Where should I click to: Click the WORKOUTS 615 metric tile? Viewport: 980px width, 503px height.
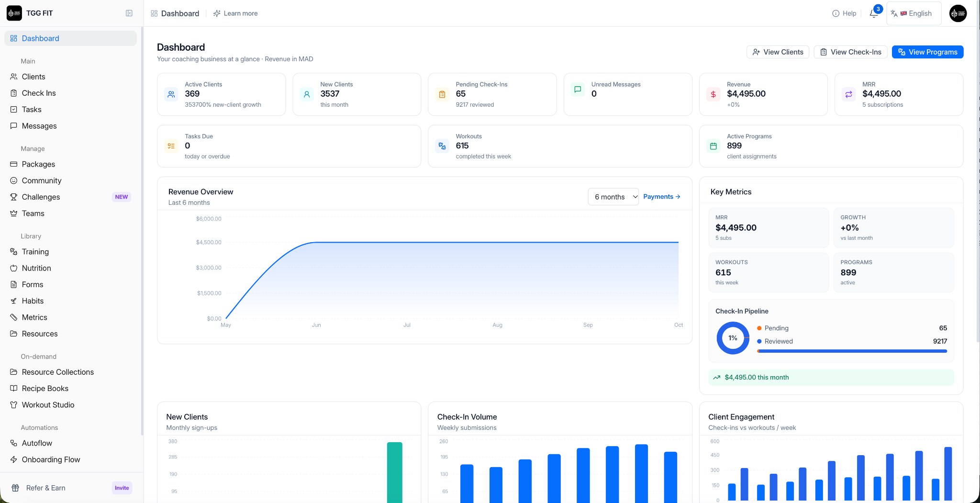coord(768,272)
